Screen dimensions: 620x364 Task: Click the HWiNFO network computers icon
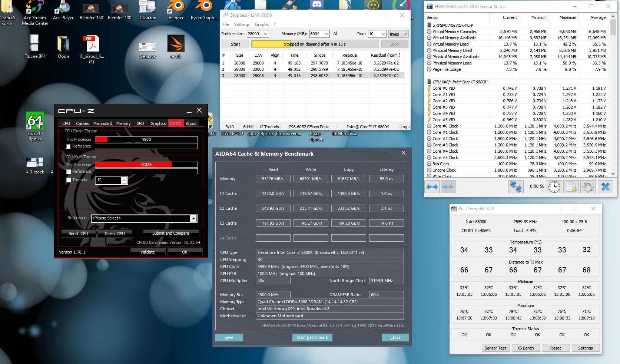[515, 186]
